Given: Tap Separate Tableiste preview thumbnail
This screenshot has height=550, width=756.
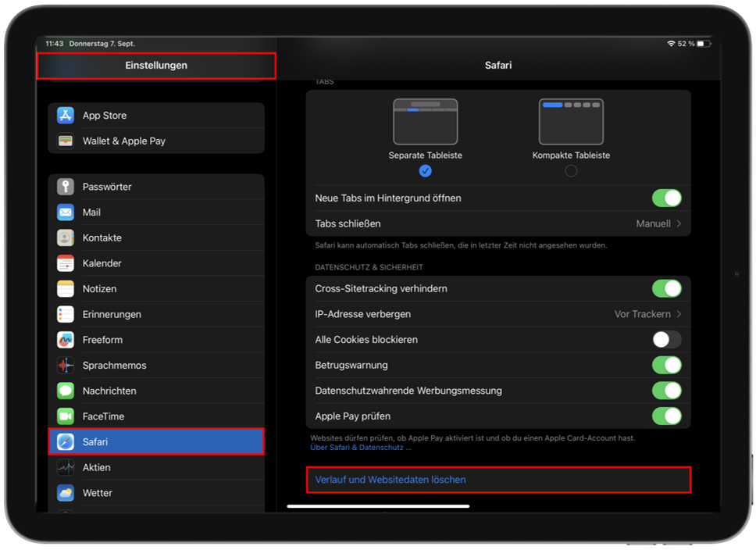Looking at the screenshot, I should 425,122.
